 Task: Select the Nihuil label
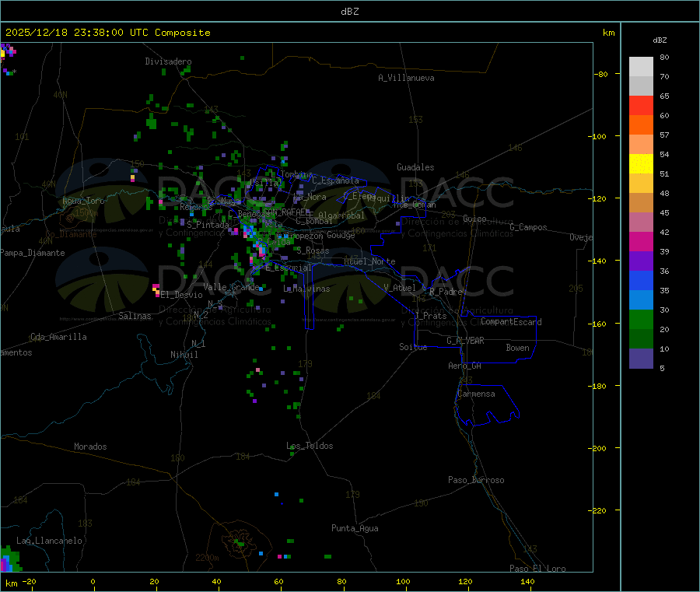(x=184, y=355)
